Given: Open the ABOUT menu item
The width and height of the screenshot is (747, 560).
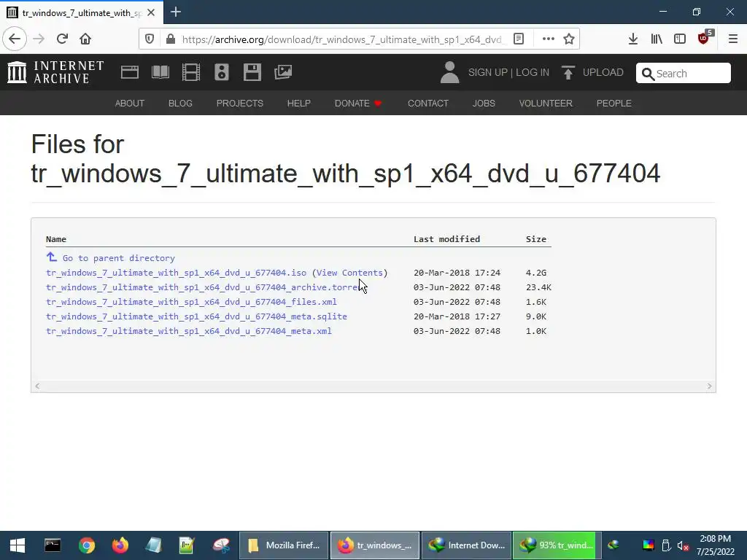Looking at the screenshot, I should [x=130, y=104].
